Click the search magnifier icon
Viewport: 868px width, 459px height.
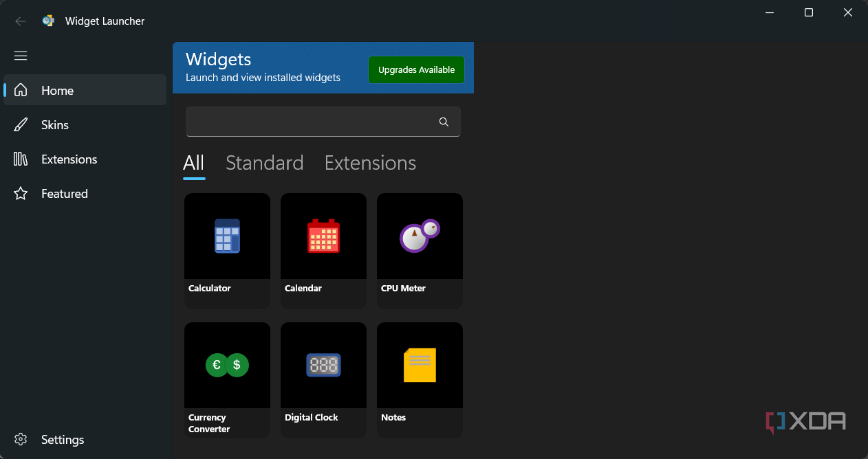(x=444, y=122)
